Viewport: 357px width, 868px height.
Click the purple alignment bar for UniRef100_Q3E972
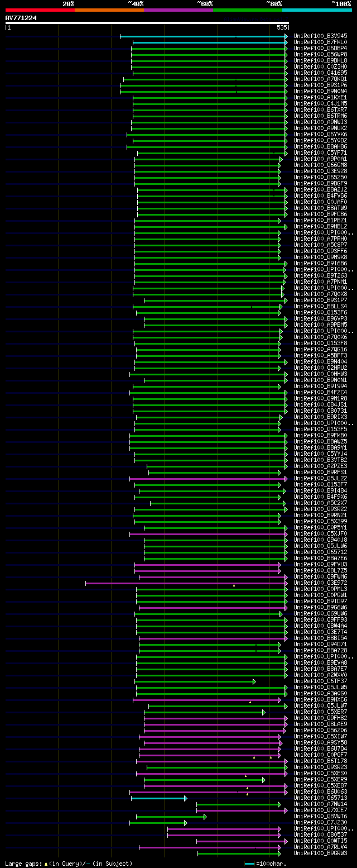pos(186,583)
